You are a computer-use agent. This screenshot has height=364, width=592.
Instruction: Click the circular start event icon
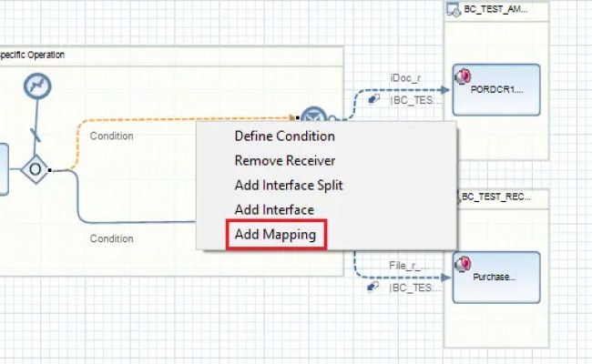[x=37, y=86]
